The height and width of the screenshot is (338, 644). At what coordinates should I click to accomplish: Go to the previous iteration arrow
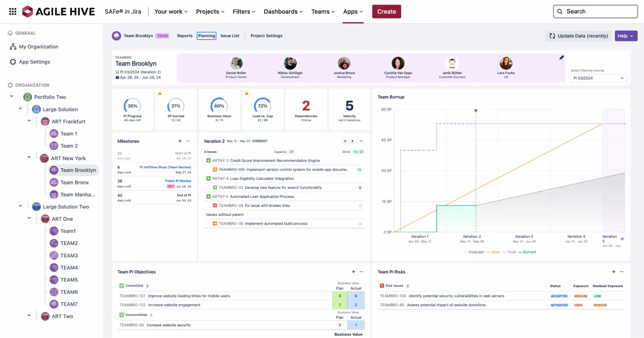tap(345, 141)
